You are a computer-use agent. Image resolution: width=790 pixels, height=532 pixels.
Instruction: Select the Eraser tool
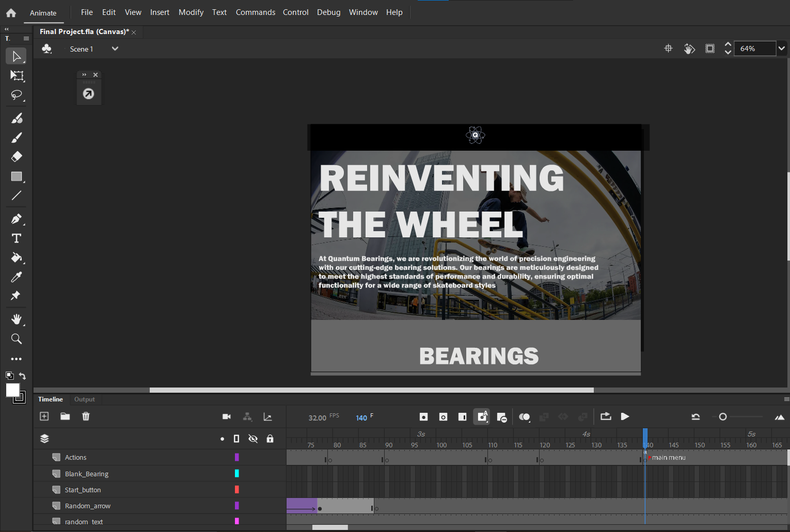point(17,157)
